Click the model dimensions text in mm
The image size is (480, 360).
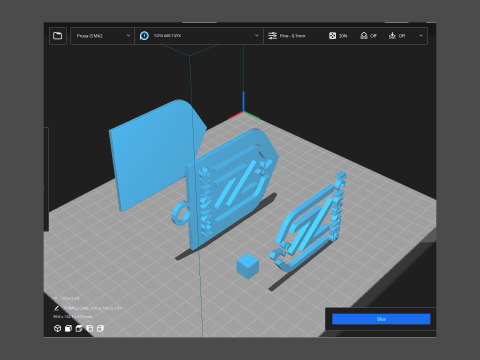pyautogui.click(x=72, y=316)
